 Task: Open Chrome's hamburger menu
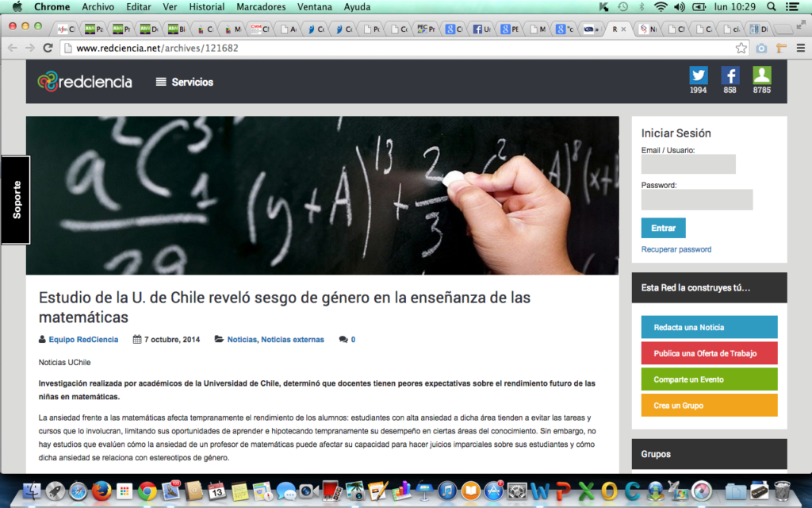point(800,48)
